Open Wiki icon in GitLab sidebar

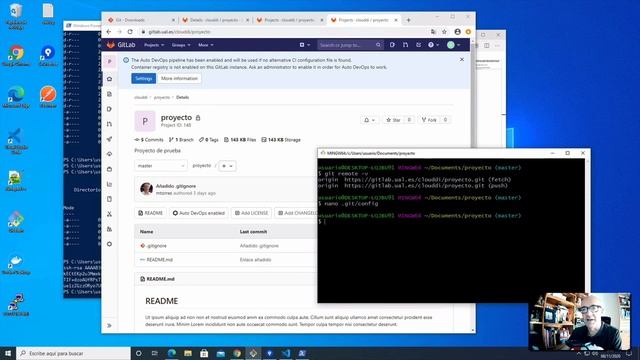coord(109,199)
